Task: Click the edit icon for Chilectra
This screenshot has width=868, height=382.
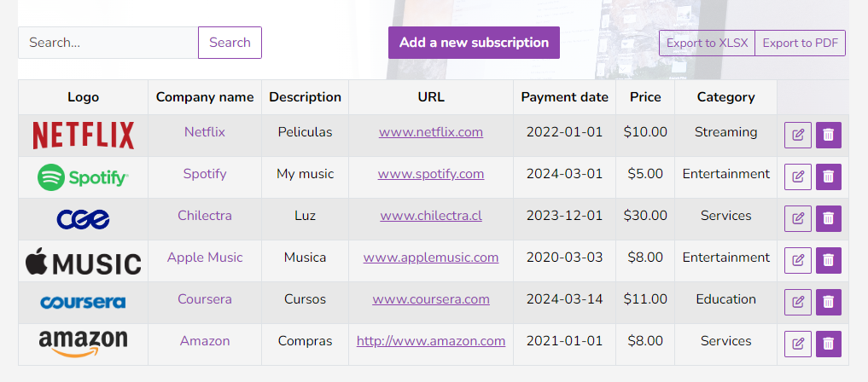Action: click(x=798, y=219)
